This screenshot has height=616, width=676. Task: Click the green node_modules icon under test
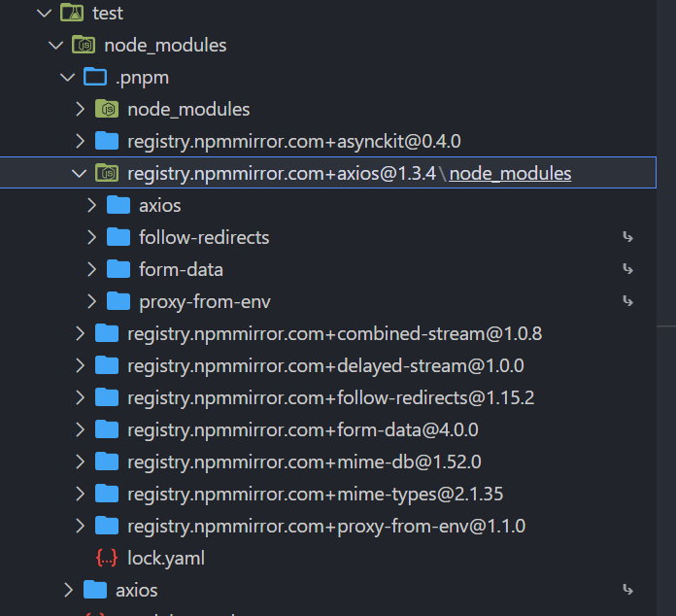pos(84,46)
